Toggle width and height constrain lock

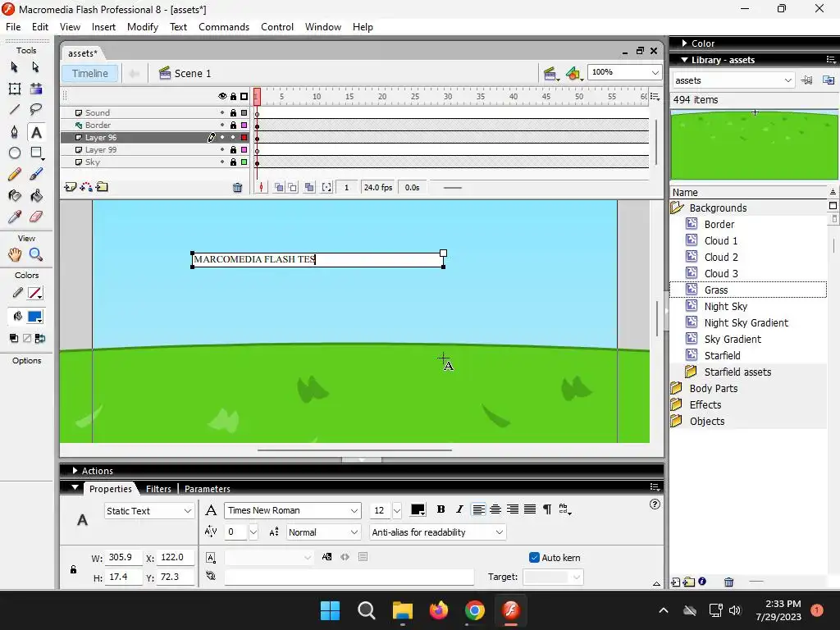pos(73,569)
